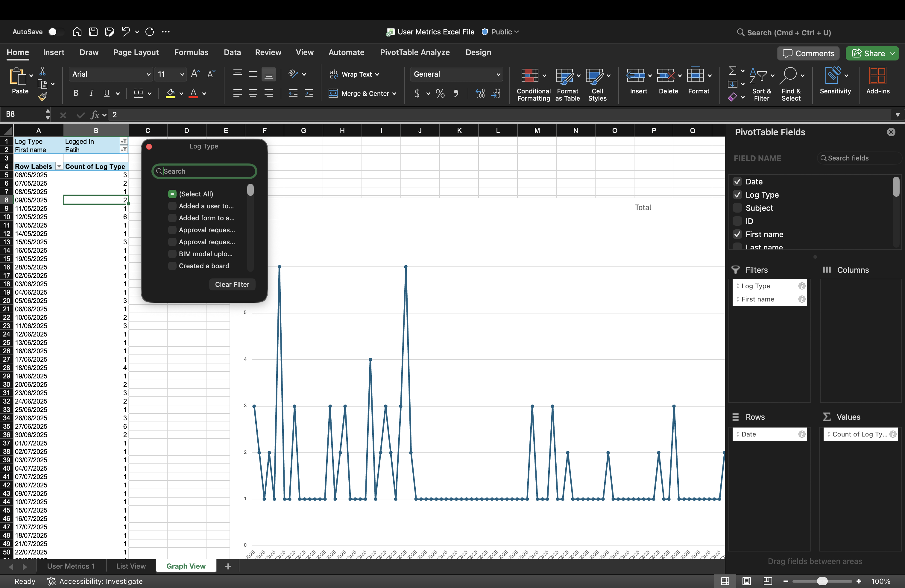Switch to the List View sheet

[131, 566]
